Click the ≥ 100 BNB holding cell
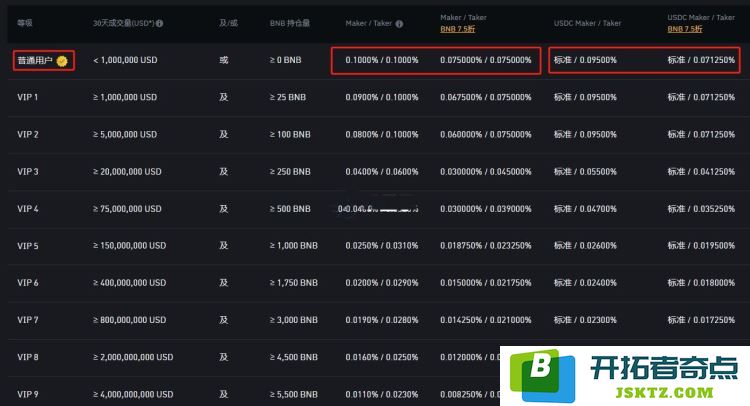Viewport: 750px width, 406px height. (290, 134)
